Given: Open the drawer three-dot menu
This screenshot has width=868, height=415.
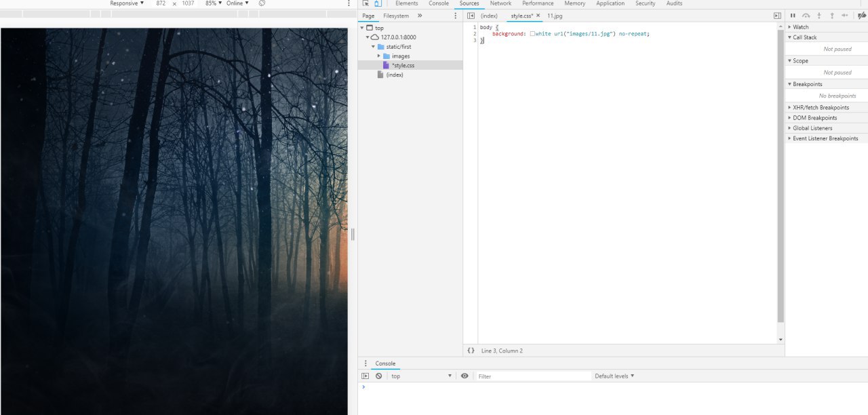Looking at the screenshot, I should 366,363.
